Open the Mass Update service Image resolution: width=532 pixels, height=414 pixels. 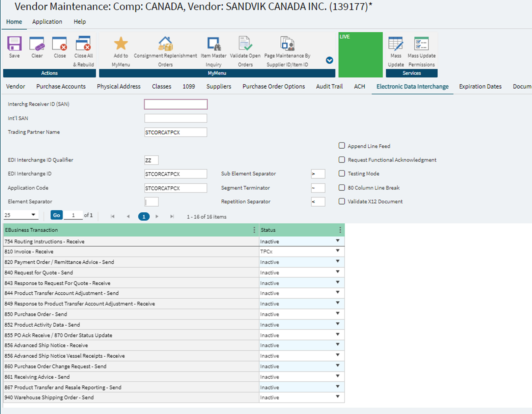pyautogui.click(x=396, y=44)
